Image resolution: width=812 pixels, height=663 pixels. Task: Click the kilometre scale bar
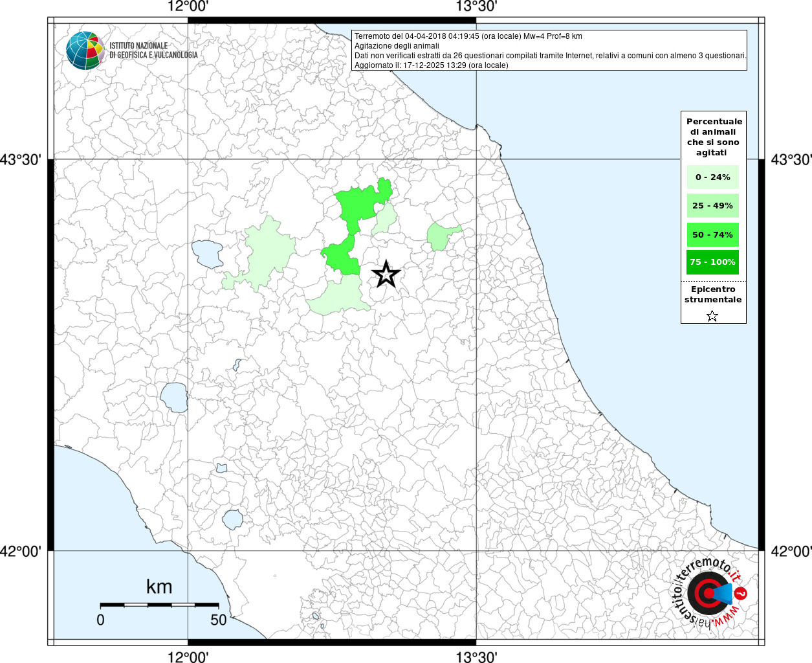pos(159,605)
